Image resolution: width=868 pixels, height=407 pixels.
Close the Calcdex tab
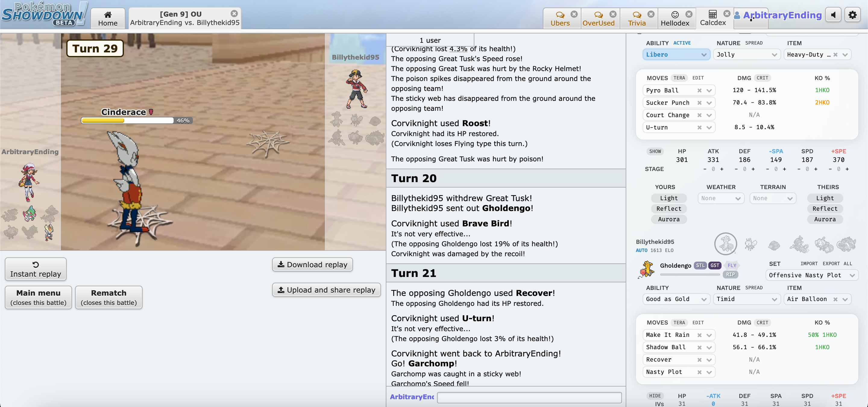727,14
